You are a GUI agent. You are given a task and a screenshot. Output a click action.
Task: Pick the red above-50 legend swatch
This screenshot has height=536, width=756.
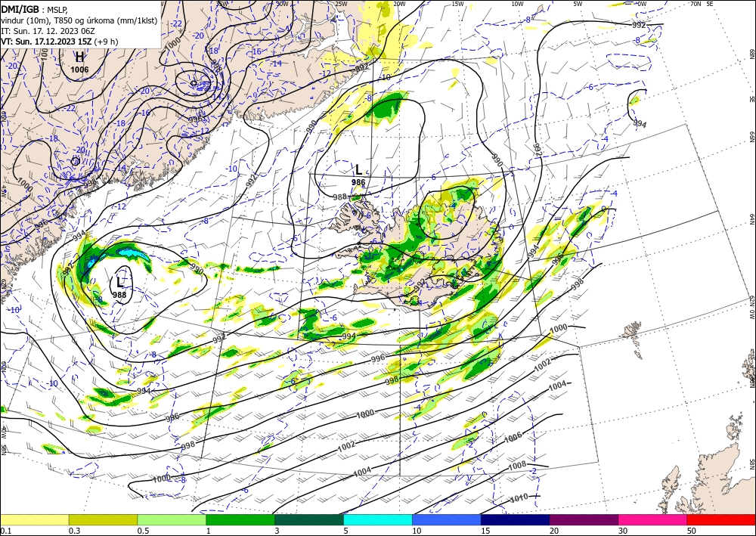click(721, 519)
